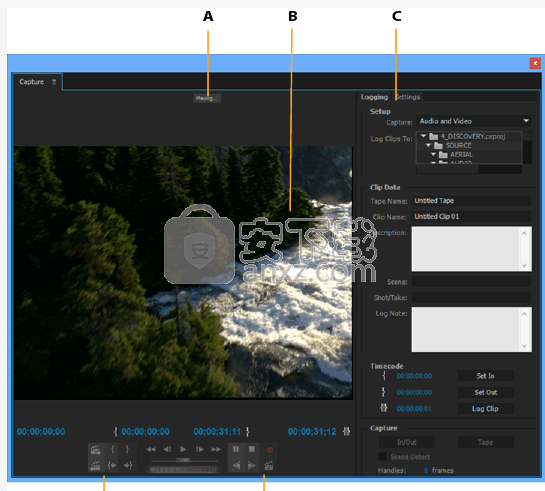Click the Play button in transport controls
The image size is (545, 491).
coord(183,449)
